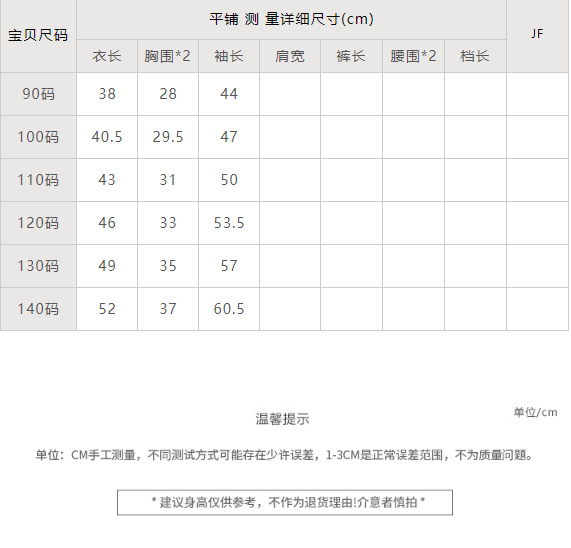Click the 肩宽 column header
Viewport: 571px width, 548px height.
pyautogui.click(x=290, y=56)
